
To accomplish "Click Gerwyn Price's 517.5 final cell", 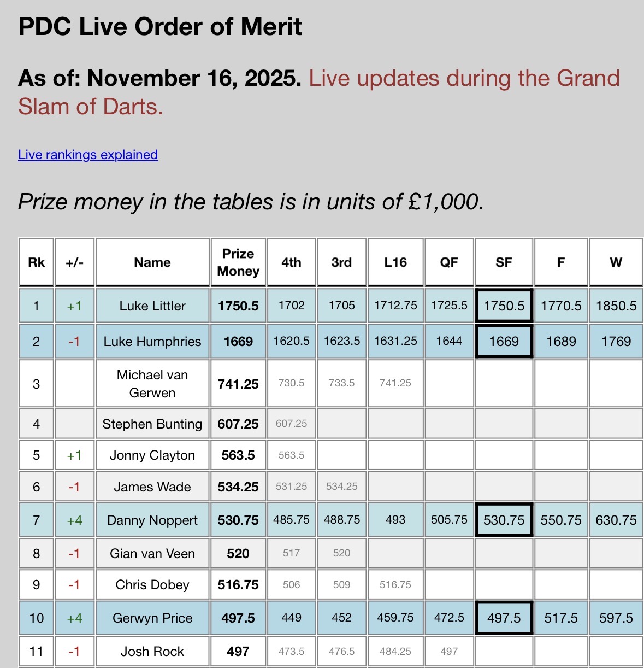I will coord(561,618).
